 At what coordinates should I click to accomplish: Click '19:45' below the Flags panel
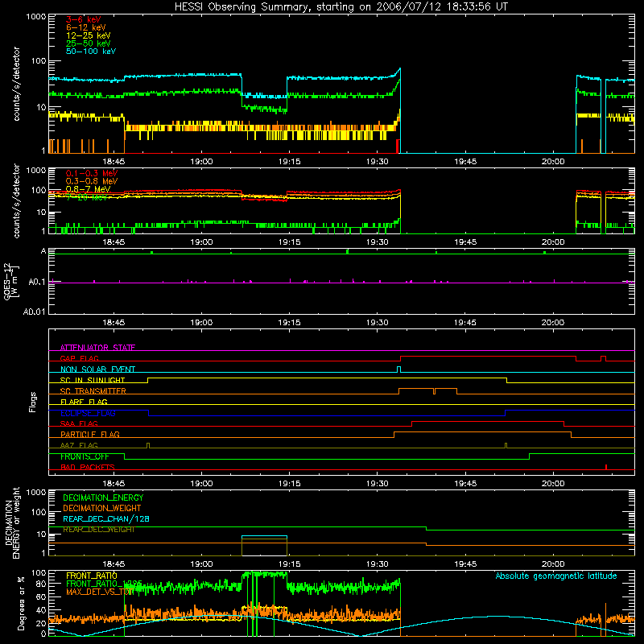click(465, 484)
